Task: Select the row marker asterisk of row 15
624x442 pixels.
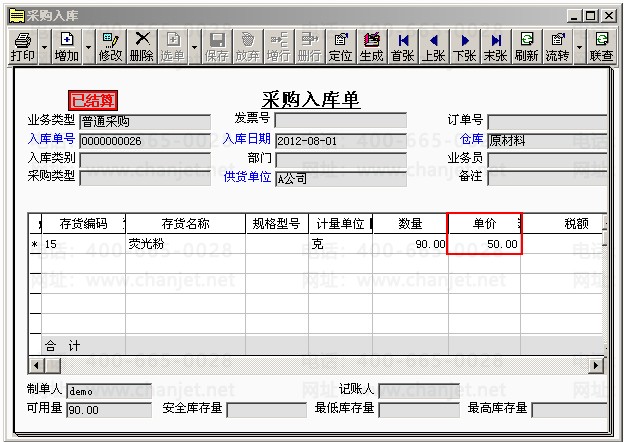Action: coord(35,244)
